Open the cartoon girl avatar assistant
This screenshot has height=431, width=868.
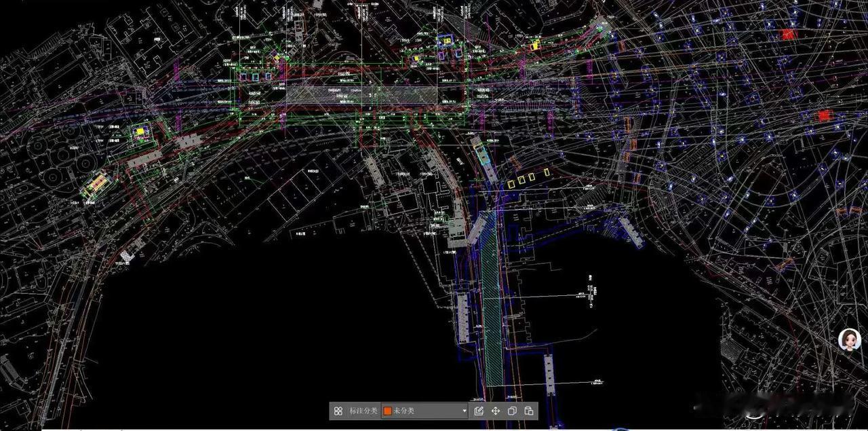(849, 339)
